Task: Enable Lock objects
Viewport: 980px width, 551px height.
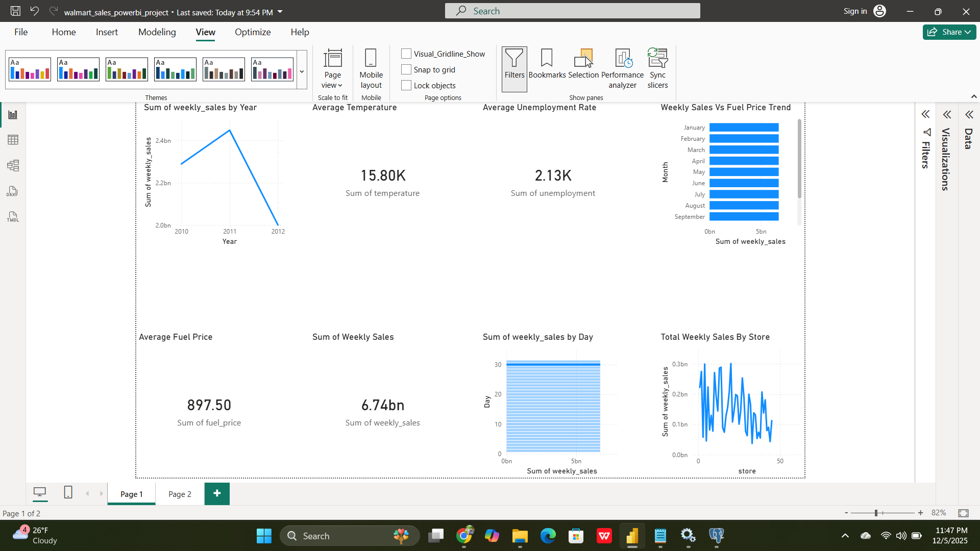Action: coord(406,85)
